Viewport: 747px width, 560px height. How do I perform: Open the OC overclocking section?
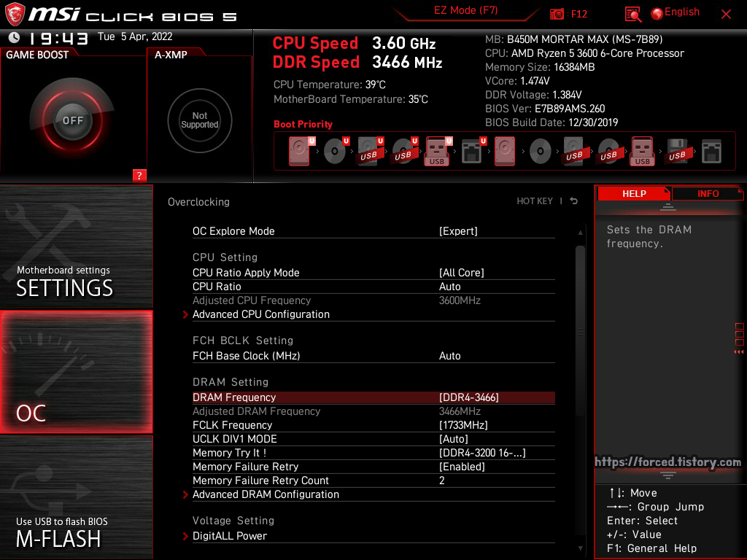click(76, 372)
